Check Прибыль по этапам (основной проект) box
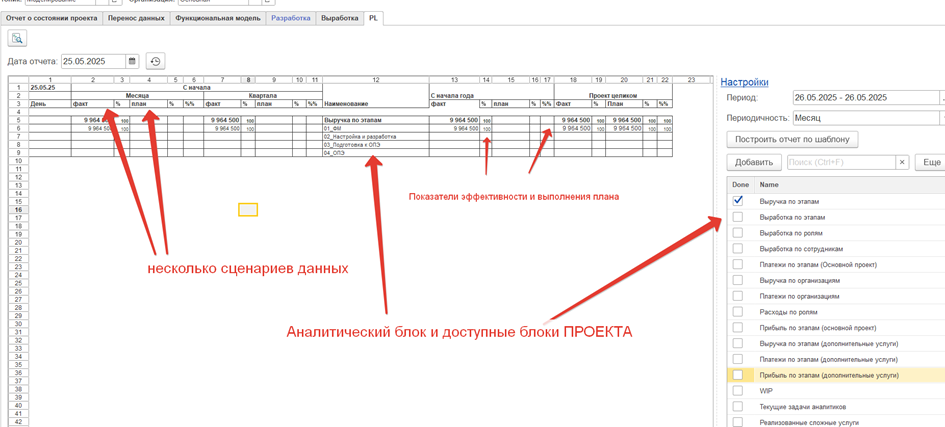This screenshot has width=945, height=427. click(738, 328)
